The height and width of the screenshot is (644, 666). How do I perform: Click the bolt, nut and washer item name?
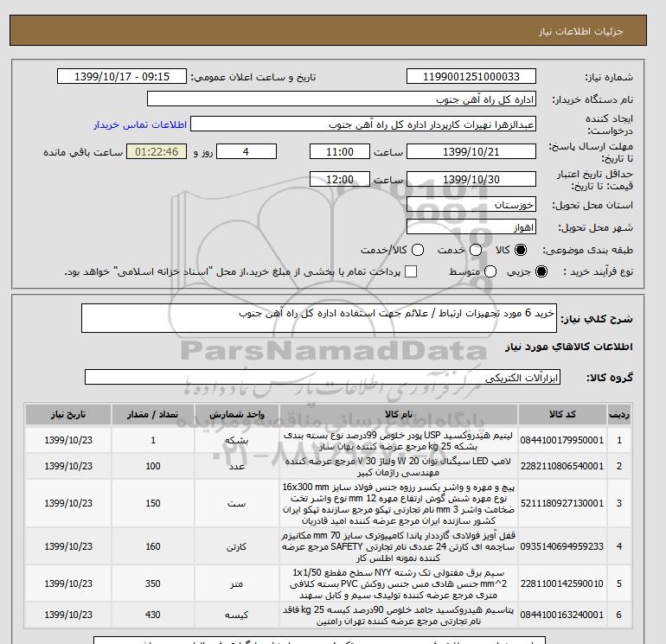tap(399, 503)
